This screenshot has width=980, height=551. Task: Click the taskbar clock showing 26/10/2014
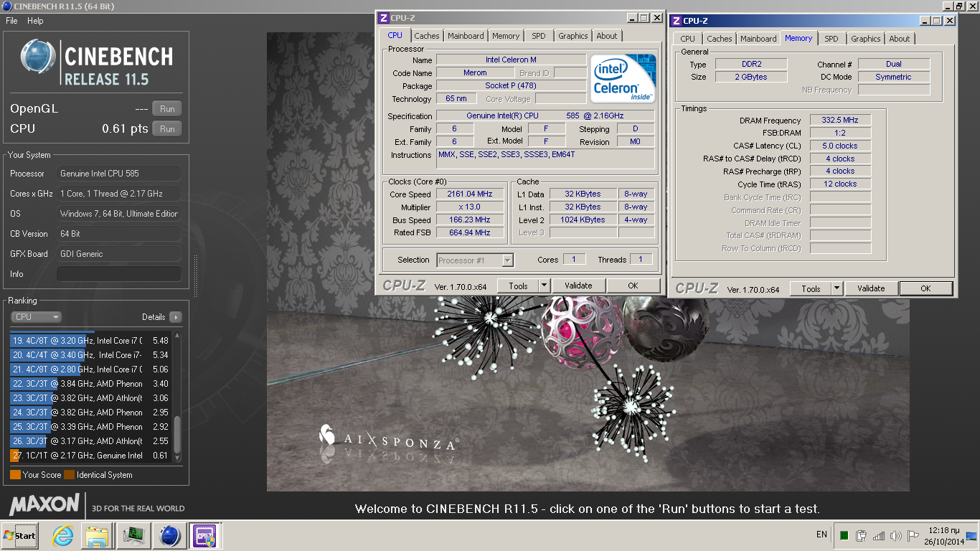(x=945, y=535)
